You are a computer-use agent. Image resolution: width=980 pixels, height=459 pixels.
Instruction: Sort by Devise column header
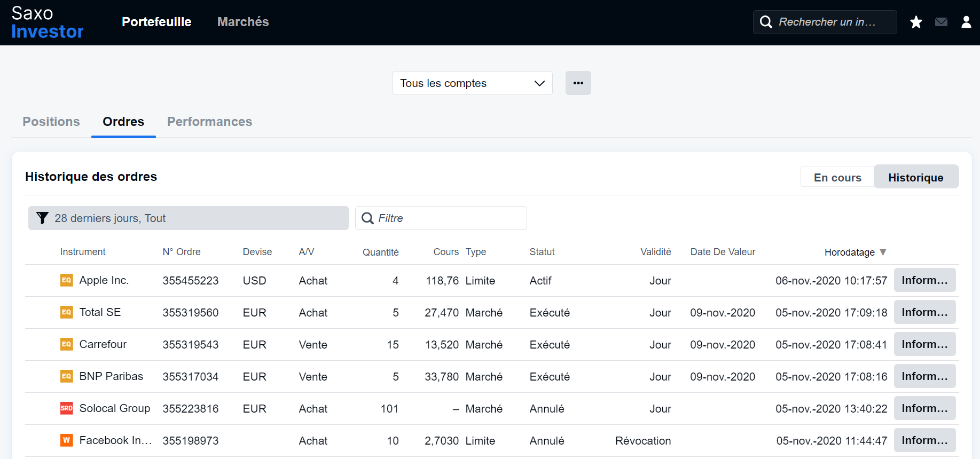tap(257, 252)
